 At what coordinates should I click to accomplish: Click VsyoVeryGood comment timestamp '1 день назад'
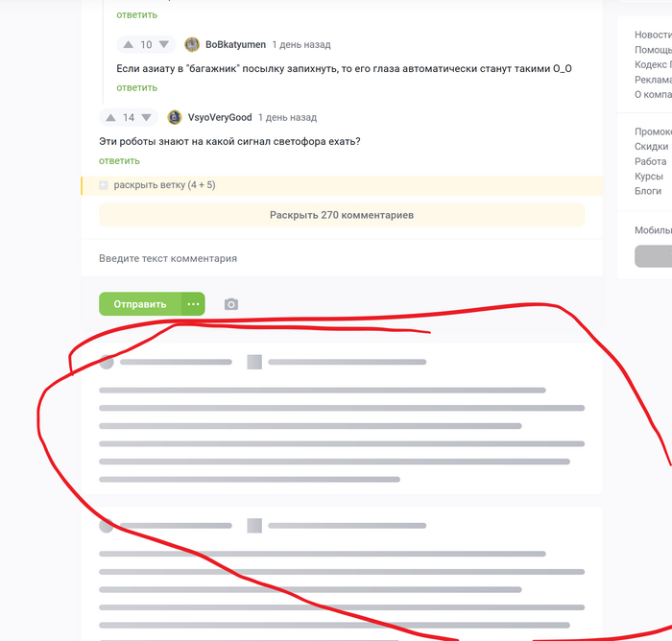pyautogui.click(x=288, y=117)
